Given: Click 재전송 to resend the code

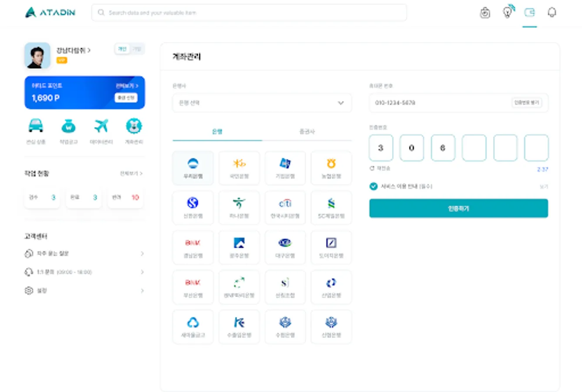Looking at the screenshot, I should pyautogui.click(x=380, y=169).
